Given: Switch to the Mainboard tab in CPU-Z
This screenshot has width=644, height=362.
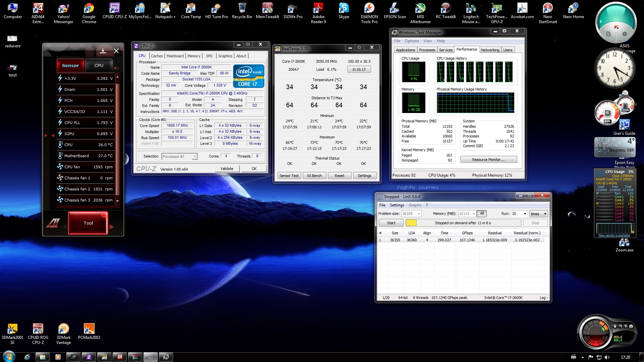Looking at the screenshot, I should [x=175, y=56].
